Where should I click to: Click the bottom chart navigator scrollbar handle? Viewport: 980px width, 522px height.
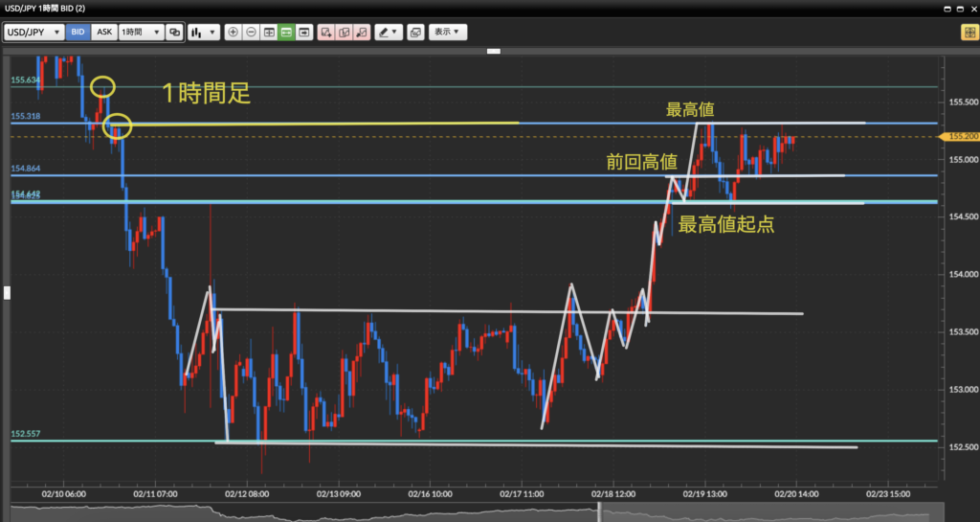(600, 512)
